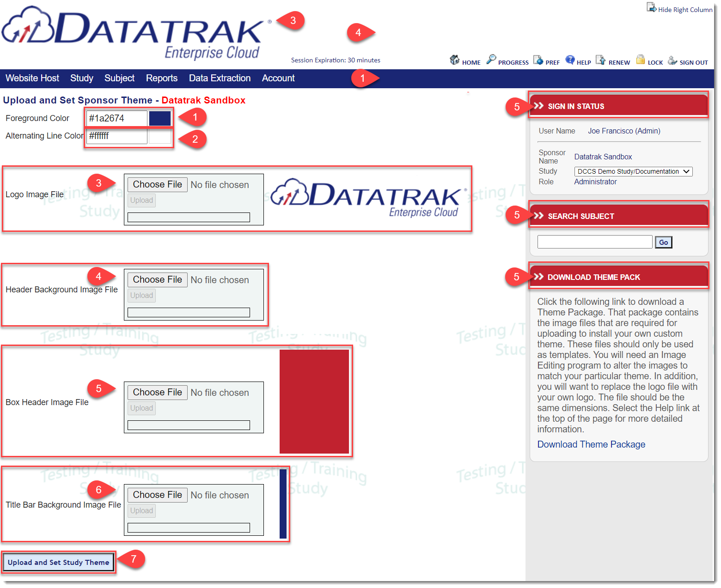Choose File for Box Header Image
This screenshot has height=588, width=721.
(158, 392)
